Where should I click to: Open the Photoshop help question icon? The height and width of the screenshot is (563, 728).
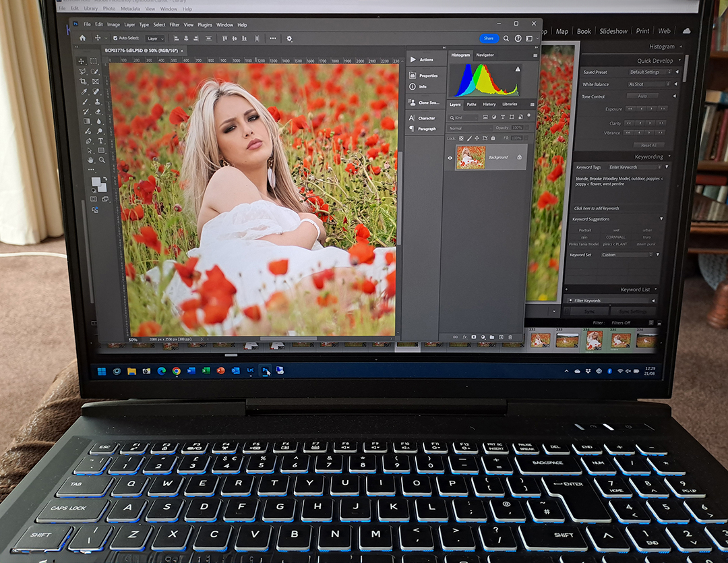[x=518, y=38]
